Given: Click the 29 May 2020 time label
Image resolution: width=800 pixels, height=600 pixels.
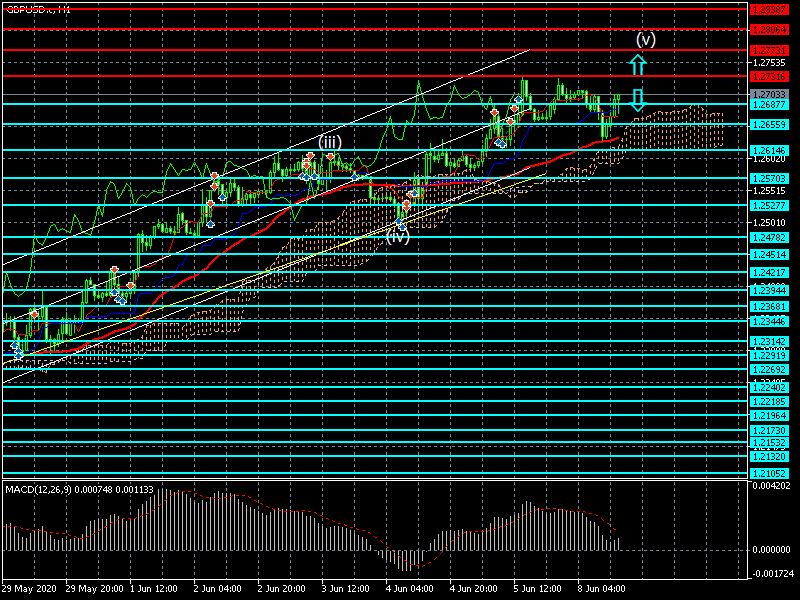Looking at the screenshot, I should [x=29, y=589].
